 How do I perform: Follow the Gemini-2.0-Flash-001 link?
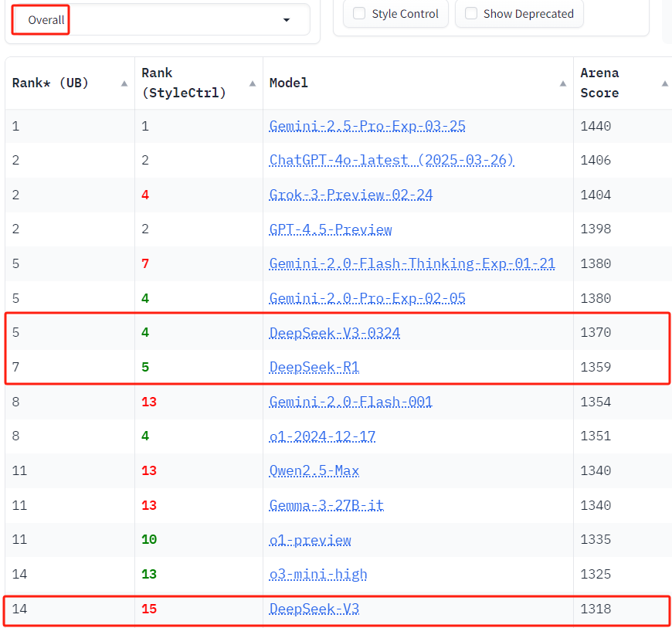coord(351,402)
